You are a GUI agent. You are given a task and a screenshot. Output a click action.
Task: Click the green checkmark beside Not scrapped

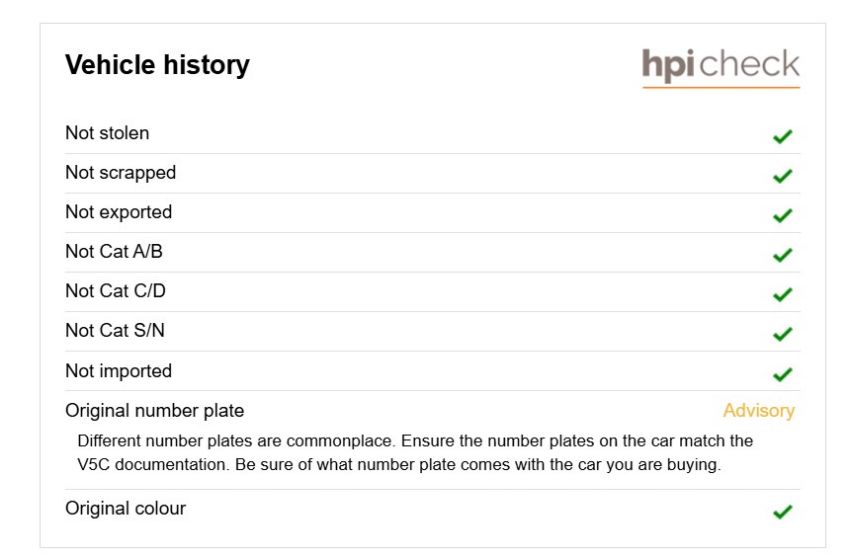coord(782,176)
